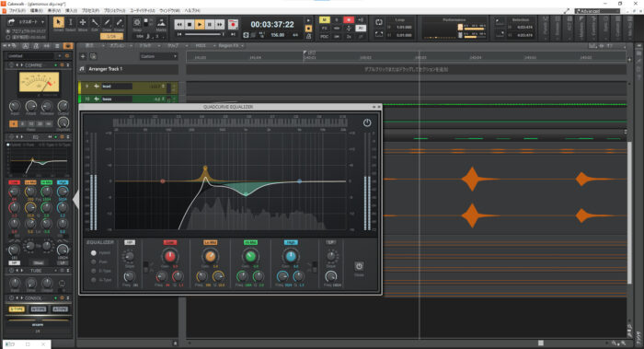Toggle the QuadCurve Equalizer power button
644x349 pixels.
coord(367,122)
